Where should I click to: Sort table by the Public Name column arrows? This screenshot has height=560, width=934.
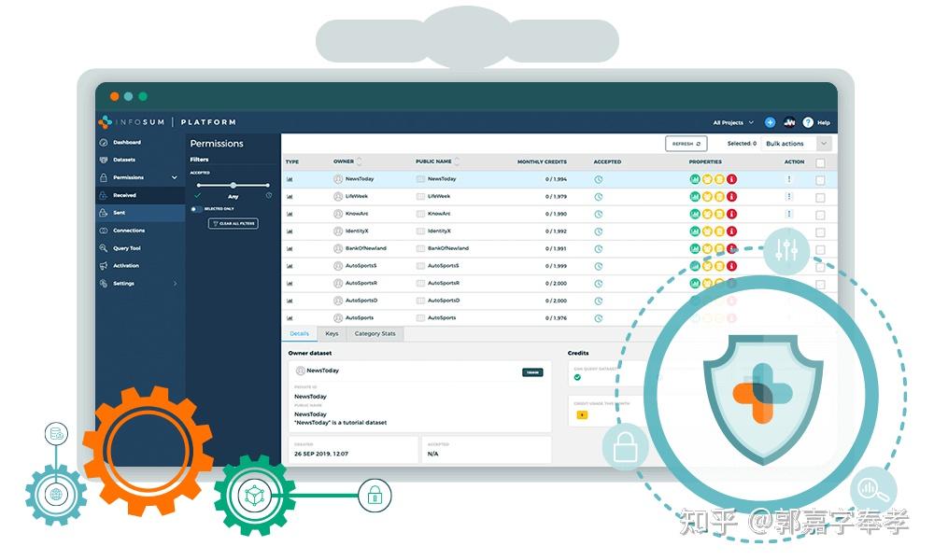point(457,161)
